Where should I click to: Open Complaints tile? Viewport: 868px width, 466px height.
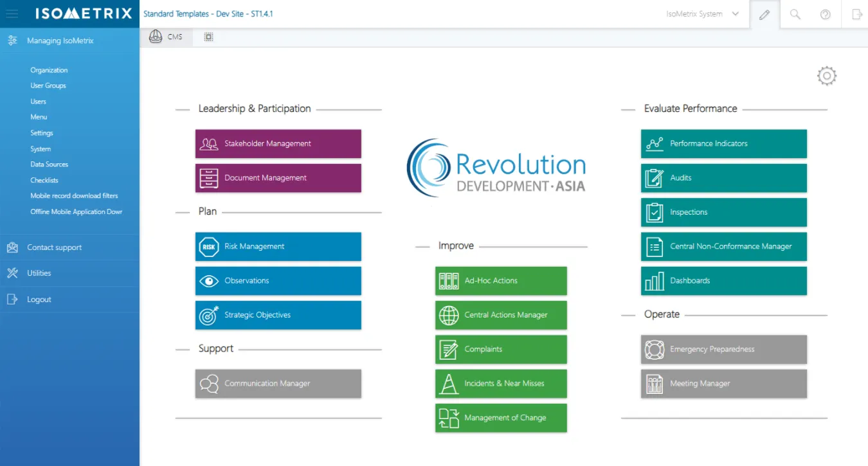click(502, 350)
